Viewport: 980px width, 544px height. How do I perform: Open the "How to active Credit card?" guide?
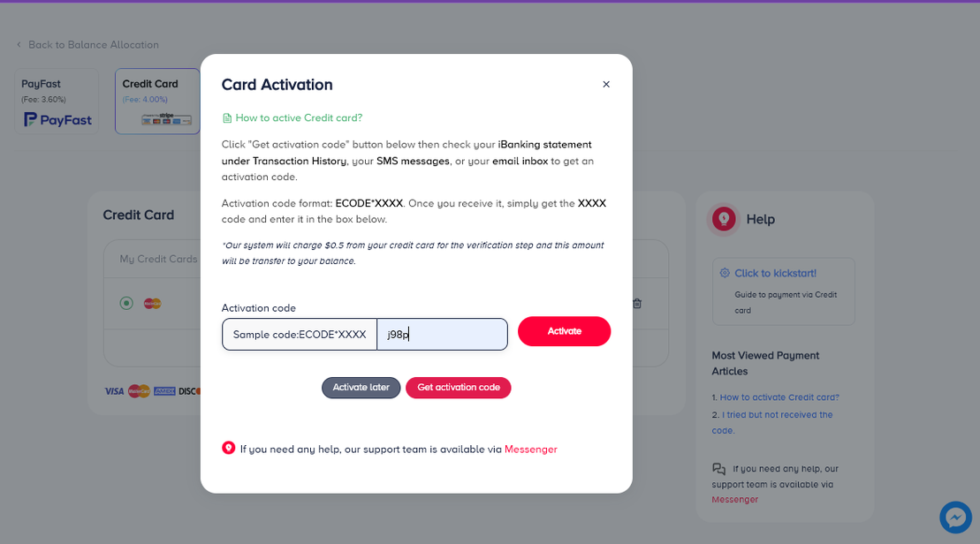299,117
